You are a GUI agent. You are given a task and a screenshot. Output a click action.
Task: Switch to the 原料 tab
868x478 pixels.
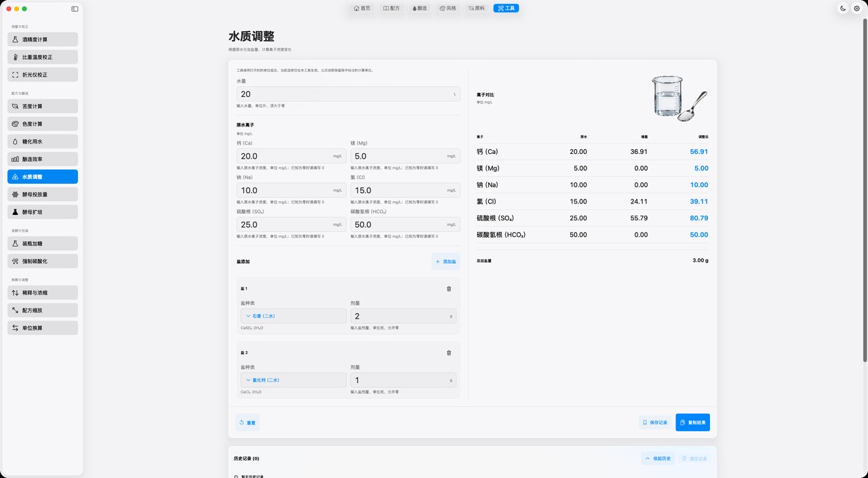pyautogui.click(x=477, y=8)
